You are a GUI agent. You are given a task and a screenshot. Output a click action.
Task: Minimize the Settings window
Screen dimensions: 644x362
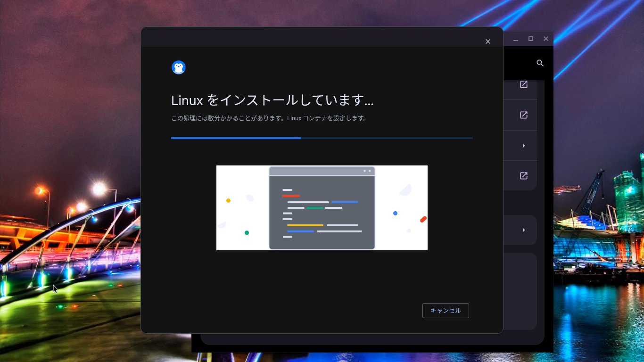(x=516, y=39)
